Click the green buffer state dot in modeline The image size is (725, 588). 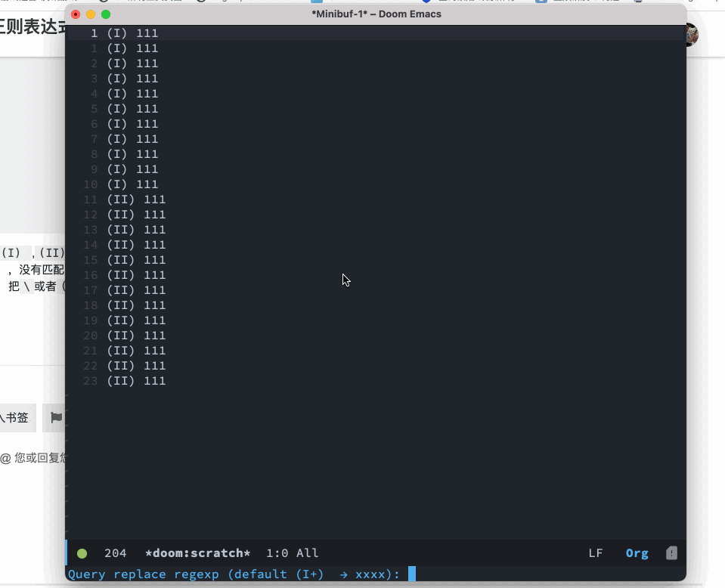(82, 553)
